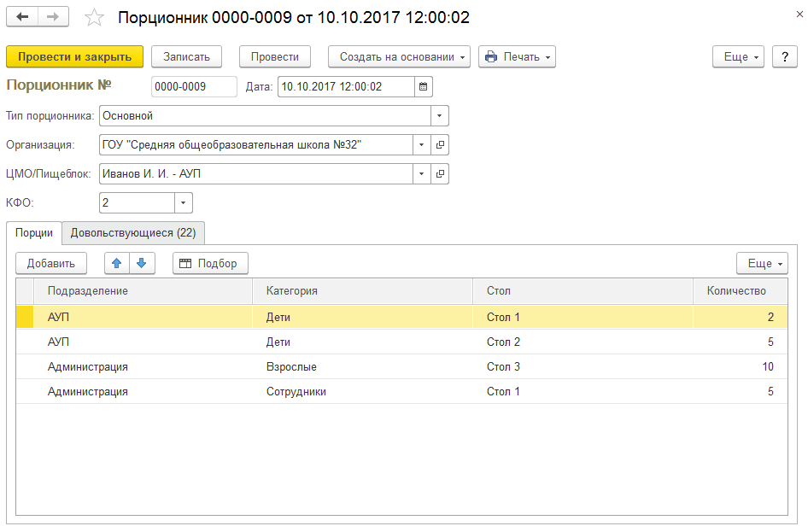Click the Организация field with school №32
Image resolution: width=808 pixels, height=532 pixels.
tap(256, 144)
